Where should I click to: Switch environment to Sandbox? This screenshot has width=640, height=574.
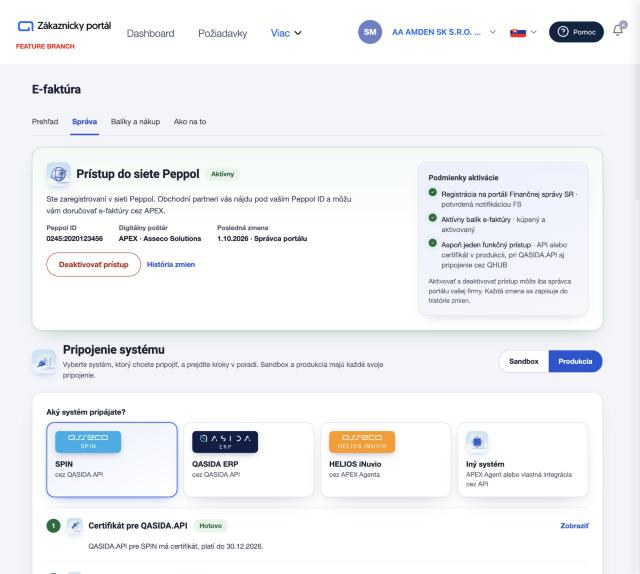[524, 361]
